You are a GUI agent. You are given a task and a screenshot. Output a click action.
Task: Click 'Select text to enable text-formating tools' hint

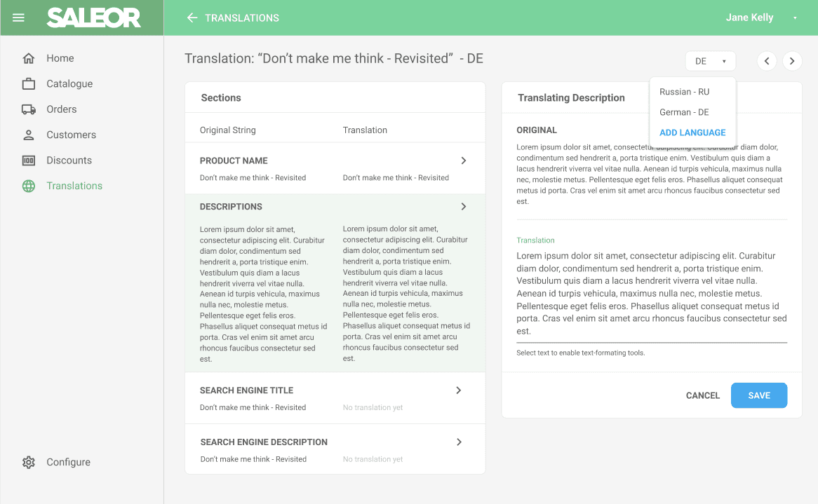click(581, 353)
